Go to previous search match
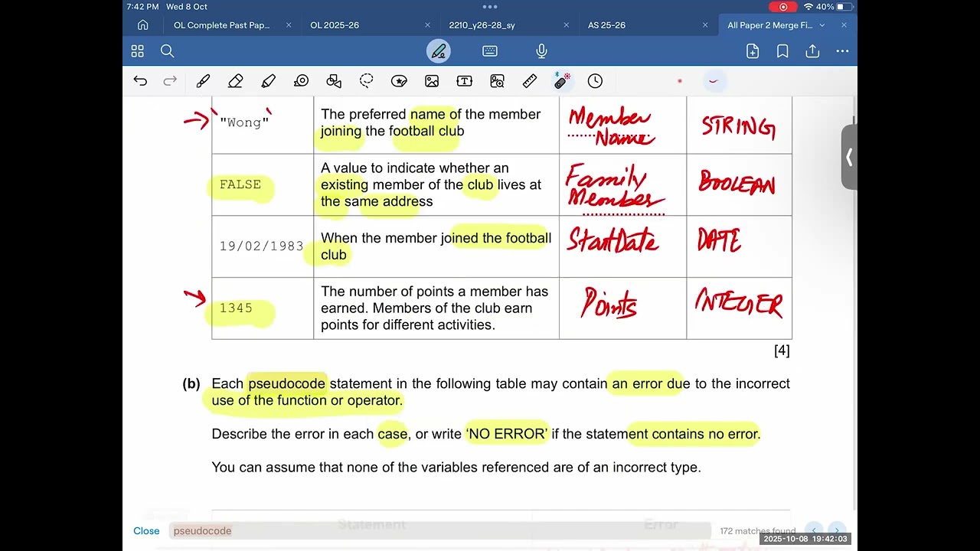Screen dimensions: 980x551 tap(815, 530)
